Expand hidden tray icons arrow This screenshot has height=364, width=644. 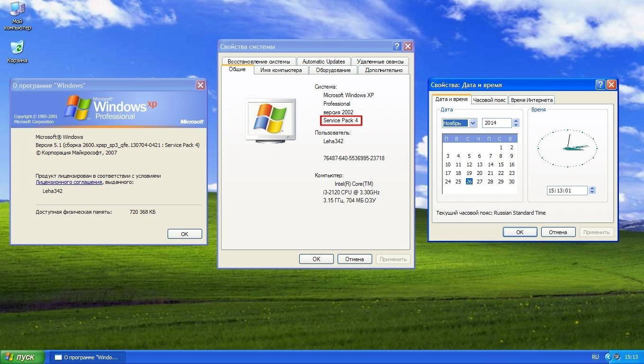pos(608,357)
